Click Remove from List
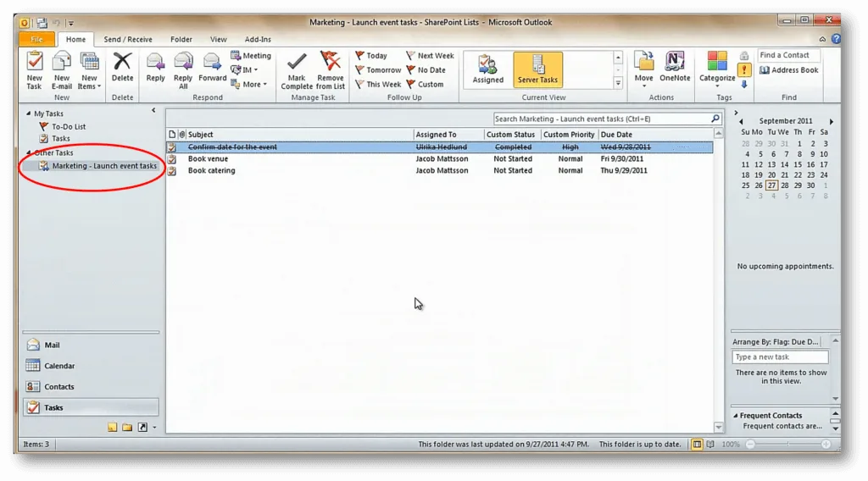This screenshot has height=481, width=868. coord(331,71)
